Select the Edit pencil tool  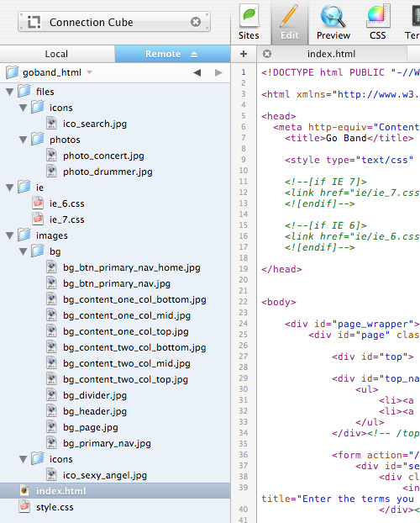click(289, 23)
